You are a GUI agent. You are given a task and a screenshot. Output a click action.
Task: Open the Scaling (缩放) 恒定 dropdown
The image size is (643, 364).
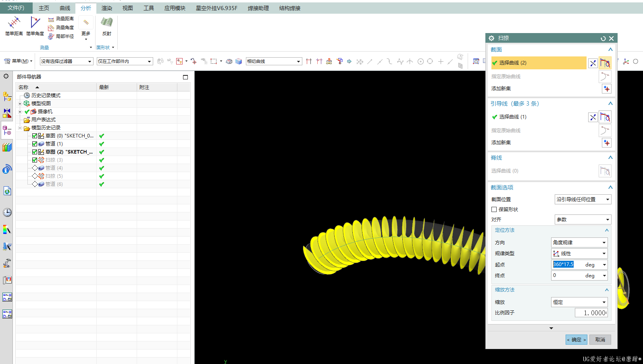click(x=579, y=302)
